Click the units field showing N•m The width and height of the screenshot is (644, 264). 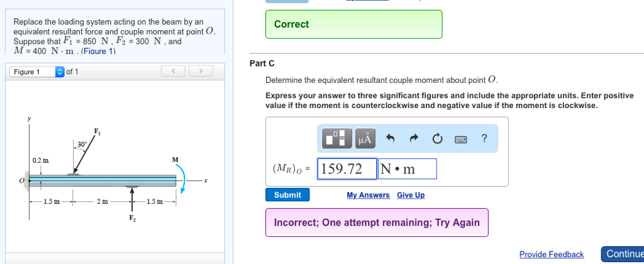point(407,168)
